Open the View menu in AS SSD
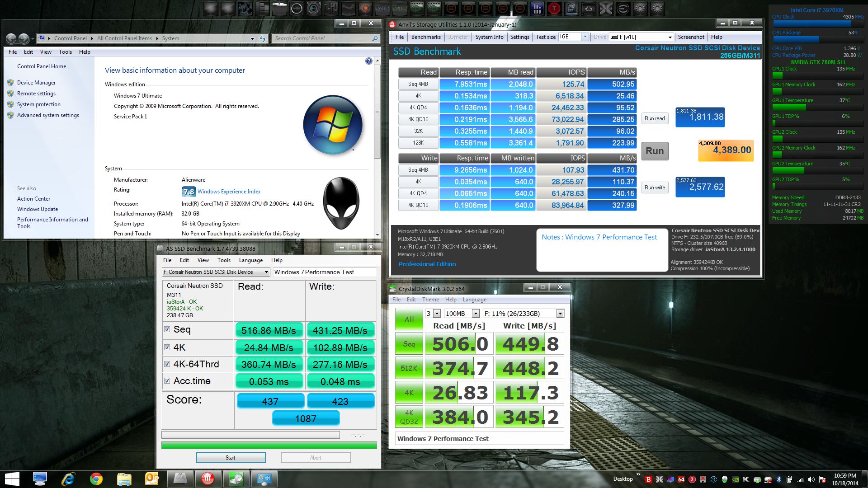868x488 pixels. tap(203, 260)
